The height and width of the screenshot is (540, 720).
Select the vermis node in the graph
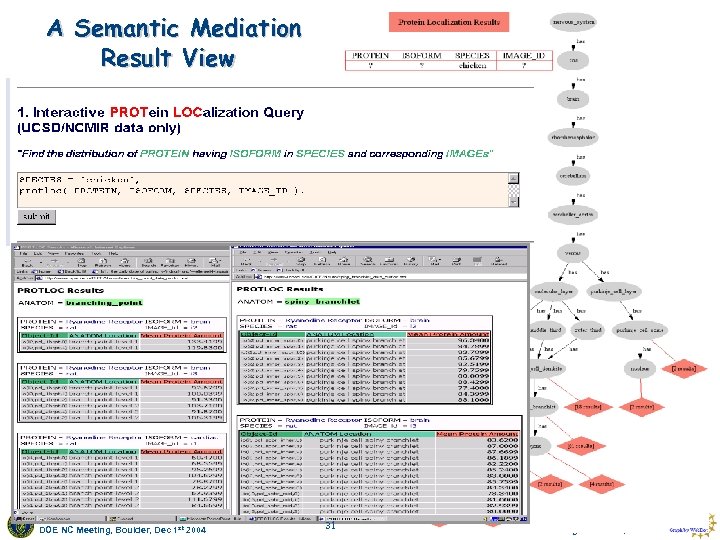coord(572,253)
